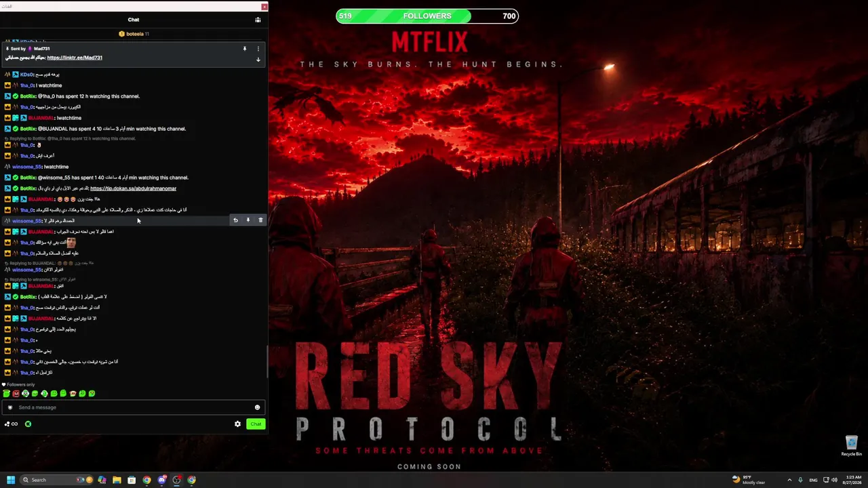This screenshot has height=488, width=868.
Task: Click BotRix name in 12 h message
Action: pos(28,96)
